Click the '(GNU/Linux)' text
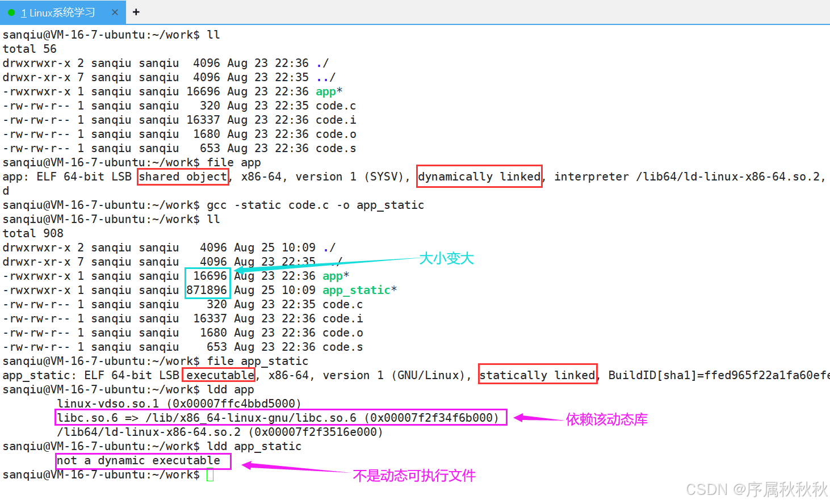 click(428, 375)
